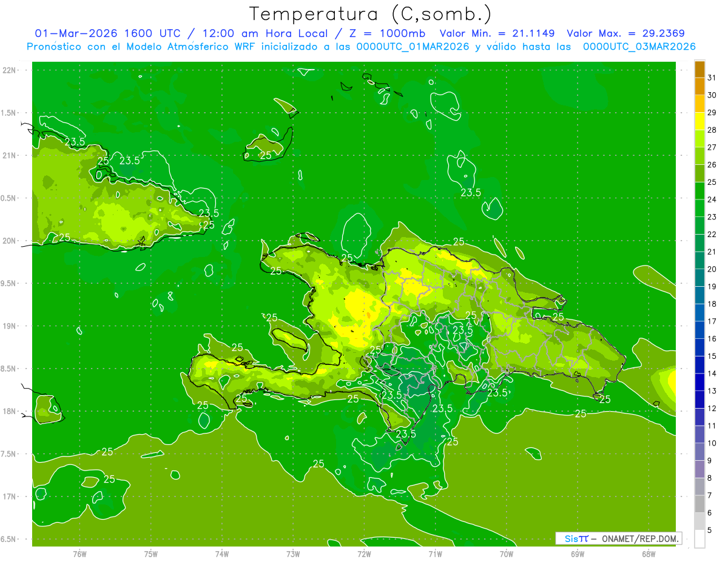Click the legend scale value '14'
This screenshot has width=728, height=562.
click(712, 373)
